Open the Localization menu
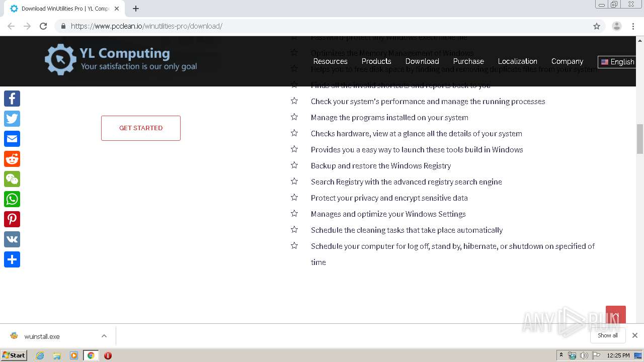The height and width of the screenshot is (362, 644). pyautogui.click(x=518, y=61)
